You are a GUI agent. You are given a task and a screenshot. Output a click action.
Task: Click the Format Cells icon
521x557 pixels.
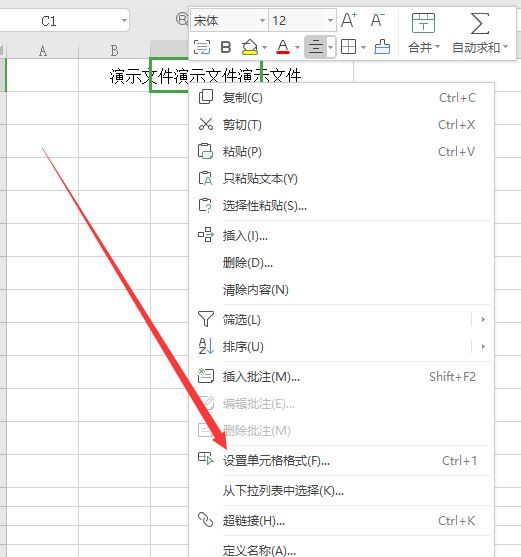pyautogui.click(x=206, y=458)
